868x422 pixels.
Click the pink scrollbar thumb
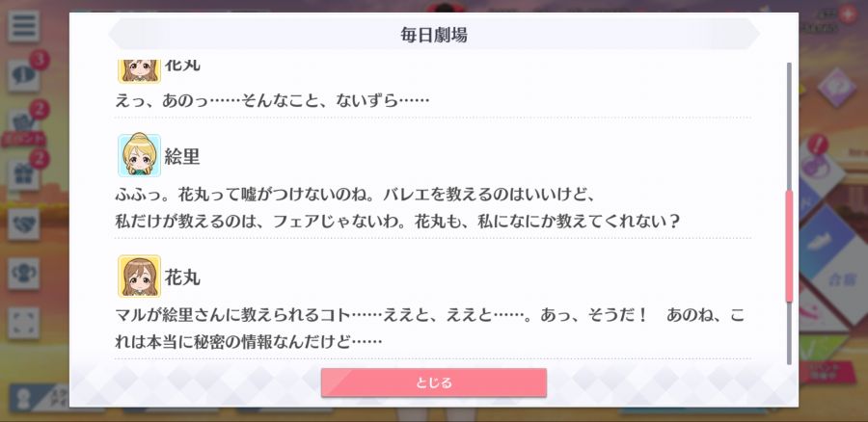(x=789, y=246)
